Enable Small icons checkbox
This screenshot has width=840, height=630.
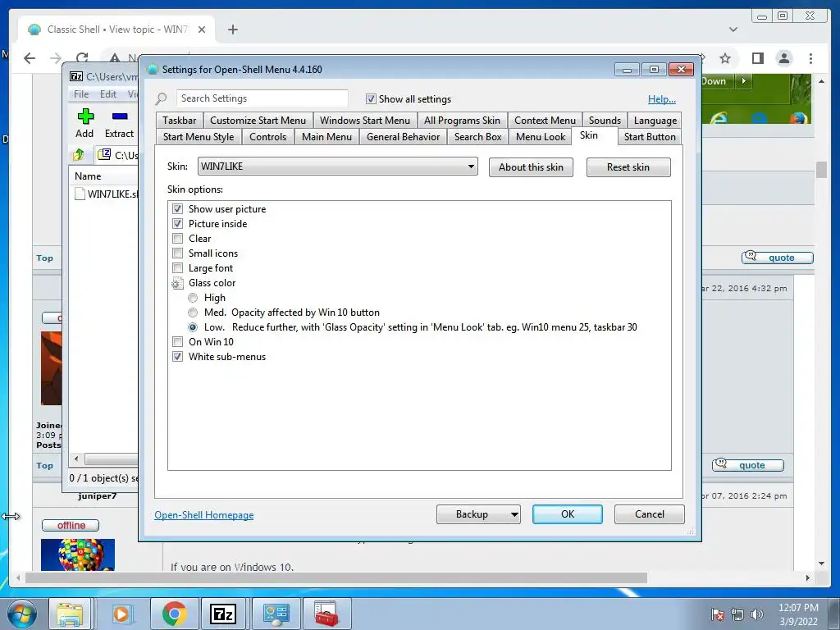coord(177,253)
